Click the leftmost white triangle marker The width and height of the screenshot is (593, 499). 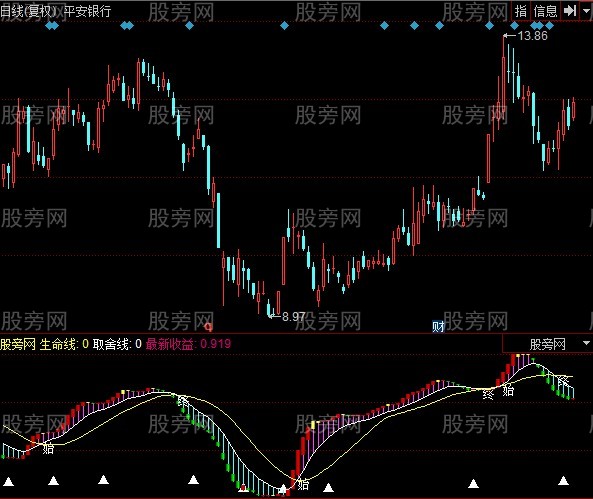pyautogui.click(x=8, y=481)
